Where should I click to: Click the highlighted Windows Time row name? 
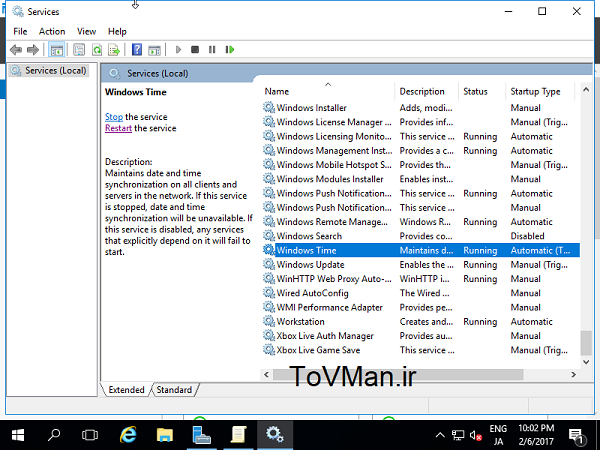tap(306, 250)
